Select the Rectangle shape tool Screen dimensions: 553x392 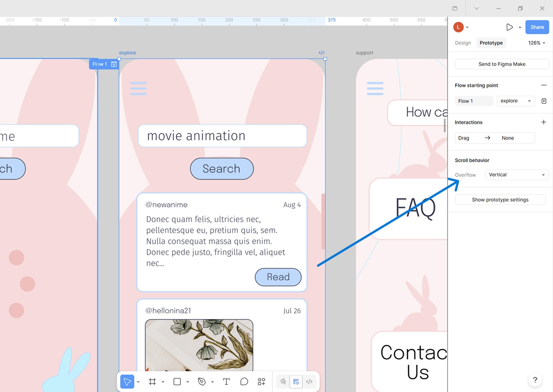(177, 382)
